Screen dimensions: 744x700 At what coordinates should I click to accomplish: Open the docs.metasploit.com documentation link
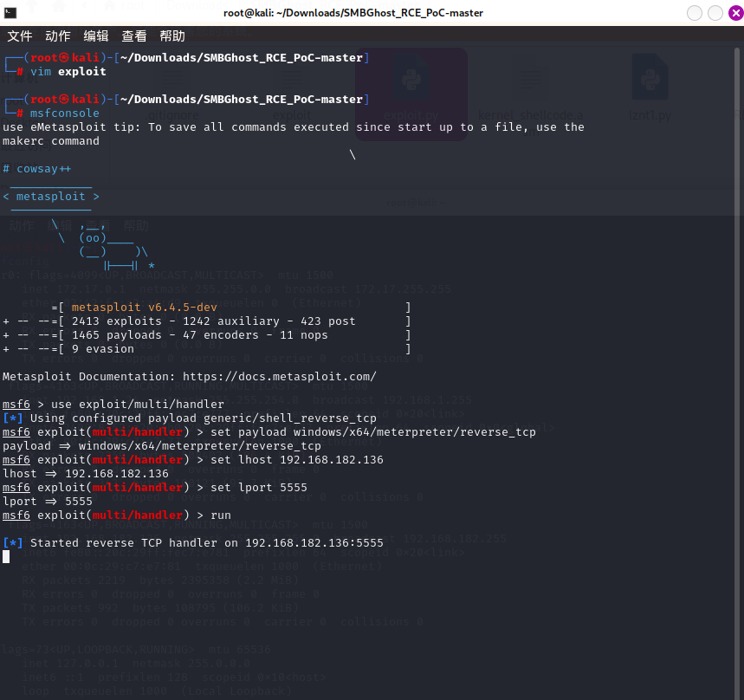tap(280, 376)
